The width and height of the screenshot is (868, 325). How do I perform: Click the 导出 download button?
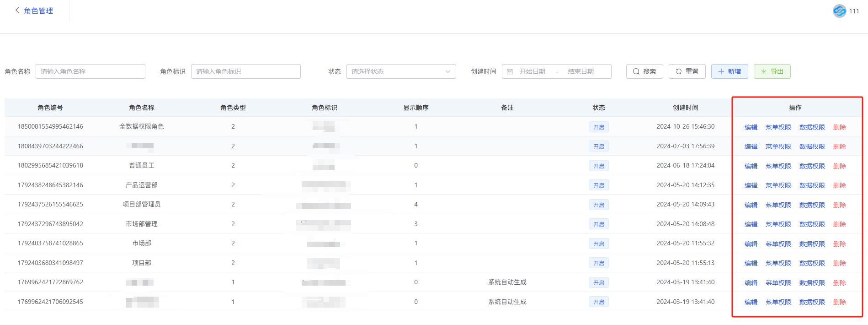772,71
